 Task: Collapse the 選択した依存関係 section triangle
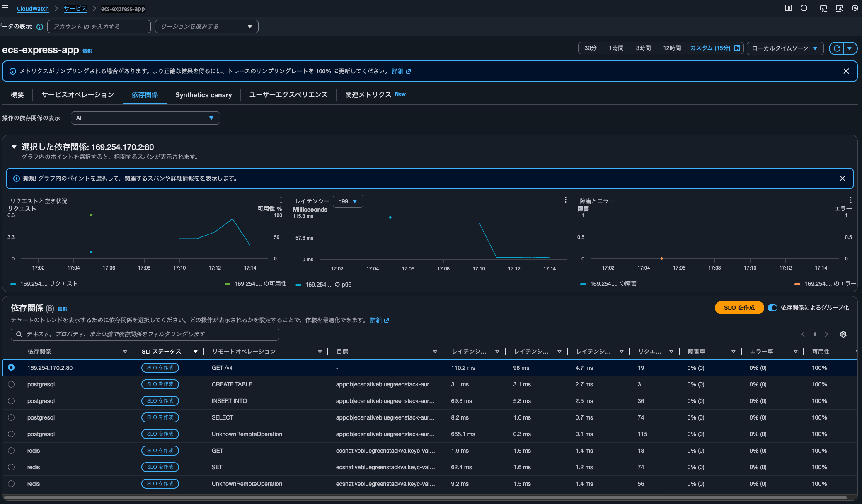(x=14, y=147)
